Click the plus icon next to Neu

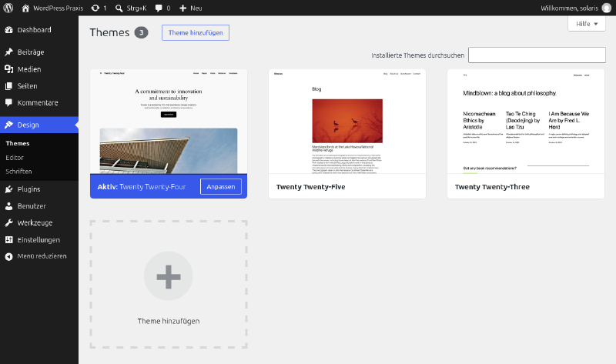pos(182,8)
